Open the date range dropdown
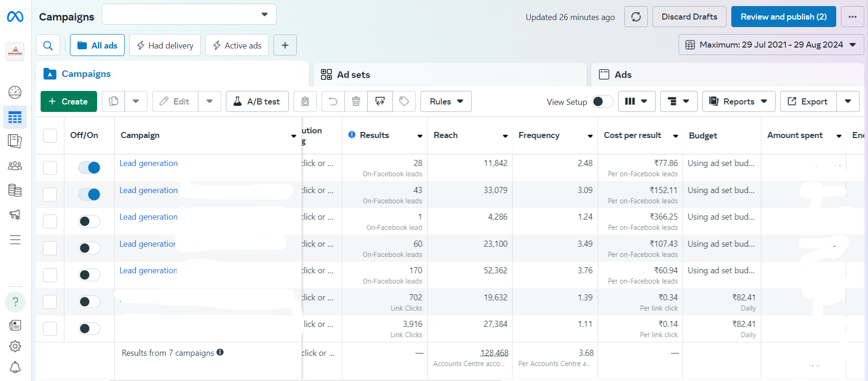The image size is (868, 381). pyautogui.click(x=771, y=45)
